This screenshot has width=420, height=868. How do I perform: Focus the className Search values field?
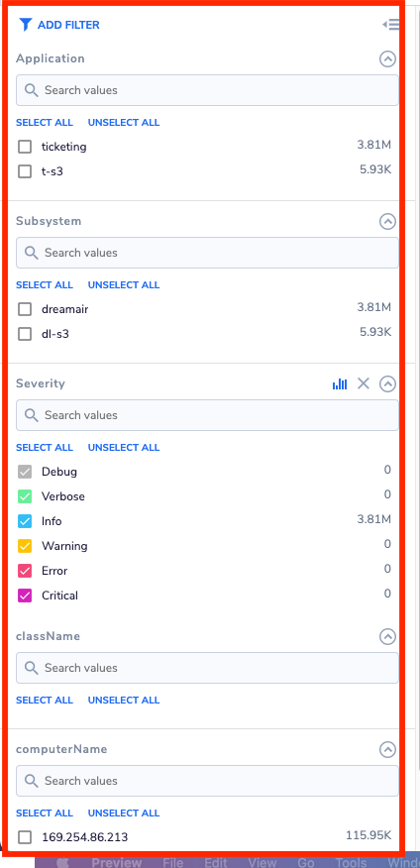(x=207, y=668)
